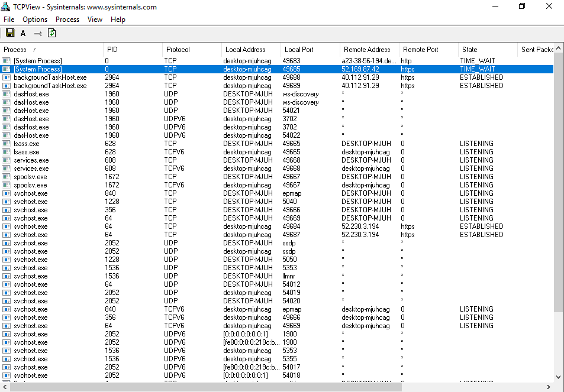Click icon of svchost.exe epmap TCP row
Screen dimensions: 564x392
7,193
